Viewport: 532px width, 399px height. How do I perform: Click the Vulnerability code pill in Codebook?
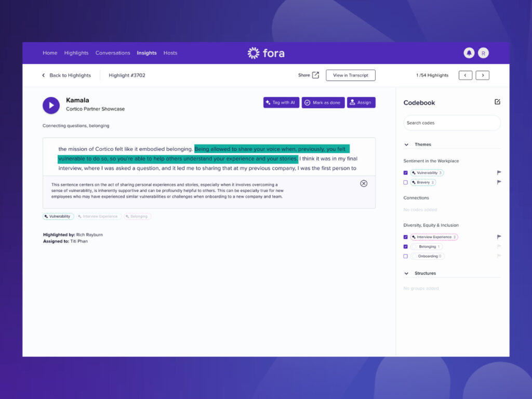tap(427, 172)
